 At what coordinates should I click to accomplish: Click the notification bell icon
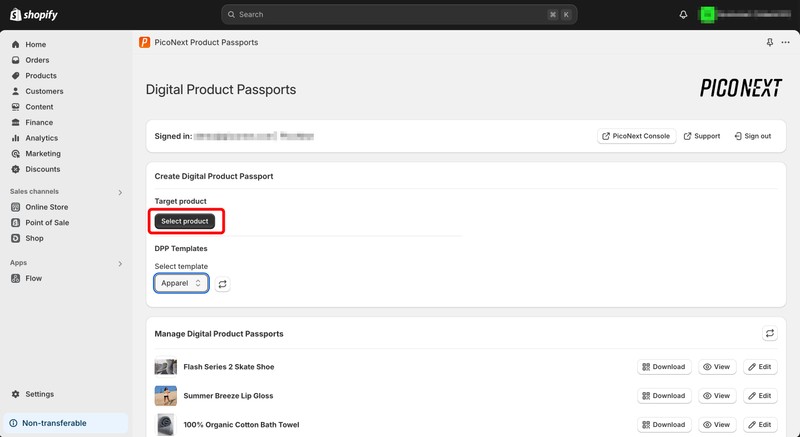(683, 15)
